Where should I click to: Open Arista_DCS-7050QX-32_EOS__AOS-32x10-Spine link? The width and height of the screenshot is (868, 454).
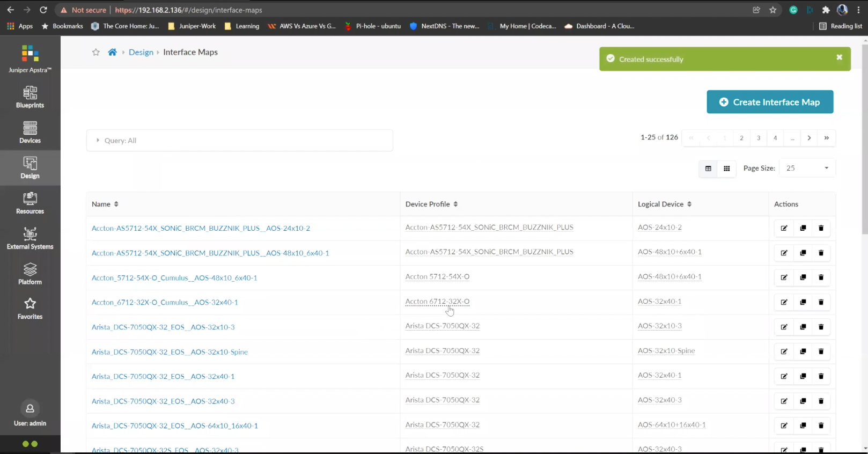pos(170,352)
